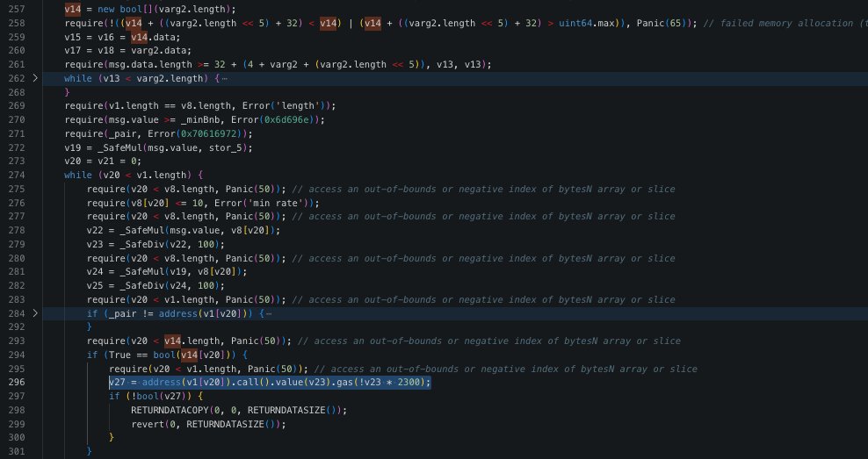Image resolution: width=868 pixels, height=459 pixels.
Task: Click line number 296 in the gutter
Action: click(18, 383)
